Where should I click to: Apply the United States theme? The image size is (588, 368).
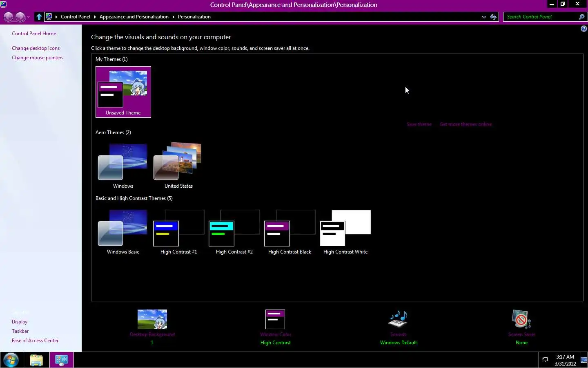178,166
